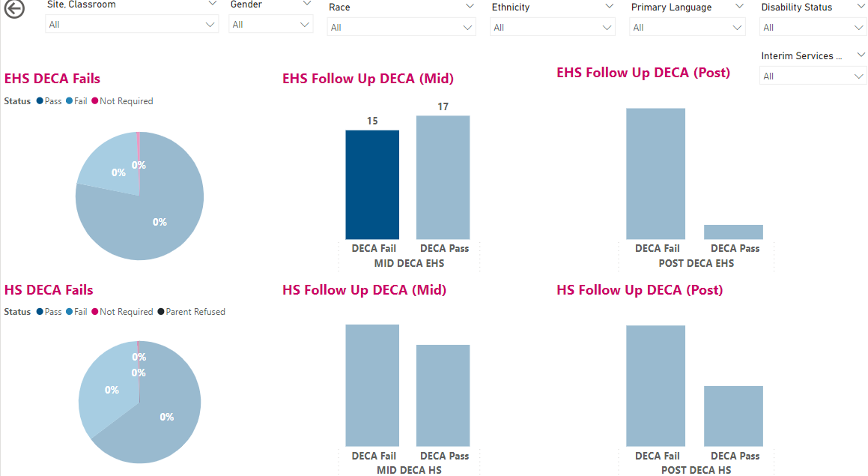Image resolution: width=868 pixels, height=476 pixels.
Task: Collapse the Disability Status slicer header chevron
Action: (x=860, y=7)
